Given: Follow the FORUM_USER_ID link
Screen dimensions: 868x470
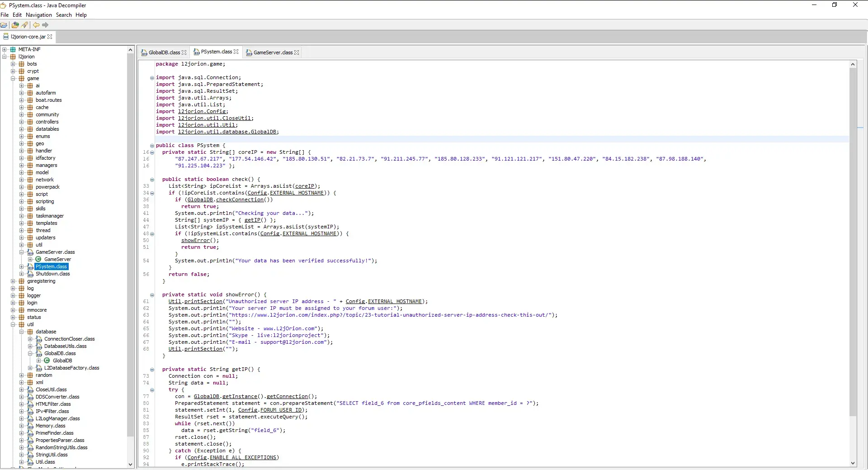Looking at the screenshot, I should tap(281, 410).
